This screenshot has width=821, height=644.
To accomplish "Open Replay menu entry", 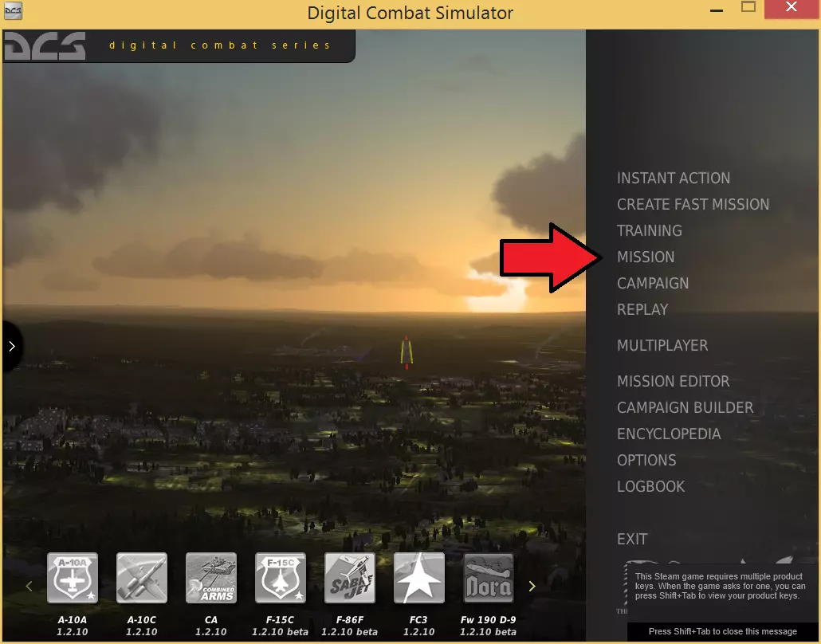I will (642, 309).
